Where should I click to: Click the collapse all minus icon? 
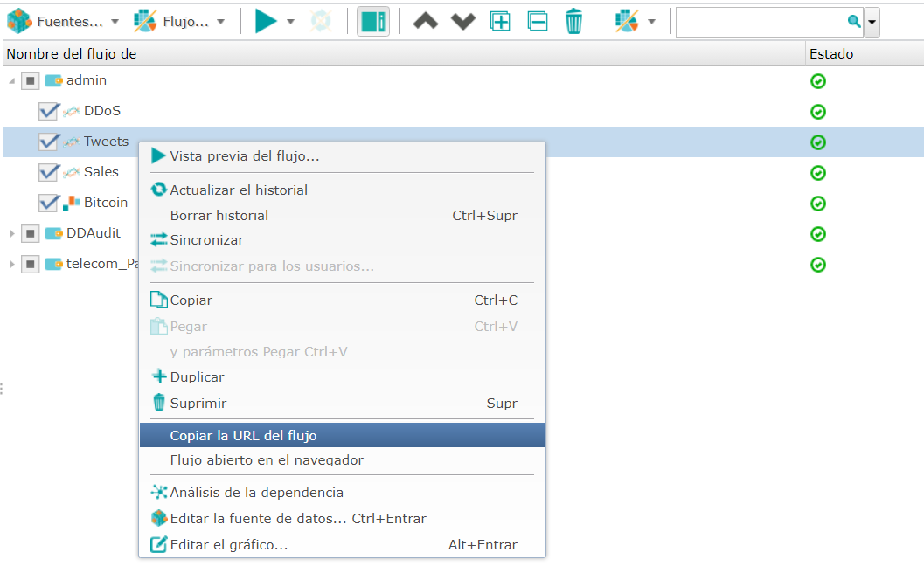tap(538, 21)
